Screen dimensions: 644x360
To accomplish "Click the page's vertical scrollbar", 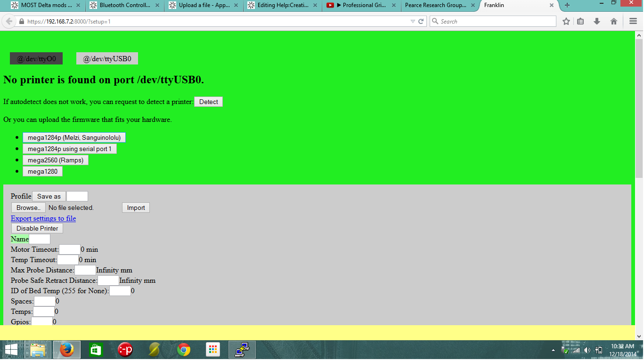I will tap(639, 108).
